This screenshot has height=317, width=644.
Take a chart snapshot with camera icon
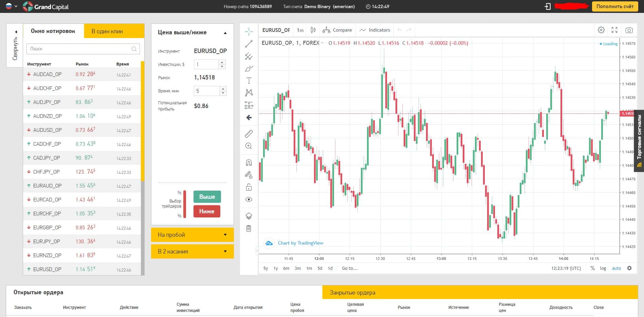click(x=629, y=30)
